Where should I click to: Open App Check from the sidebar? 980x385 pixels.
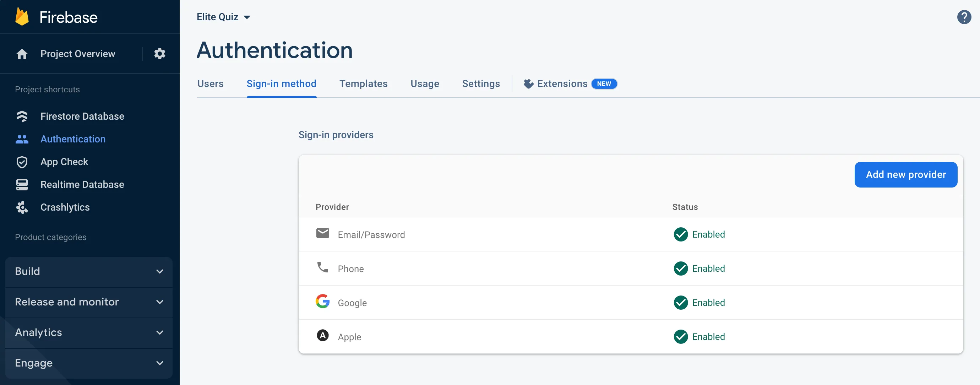[x=65, y=162]
